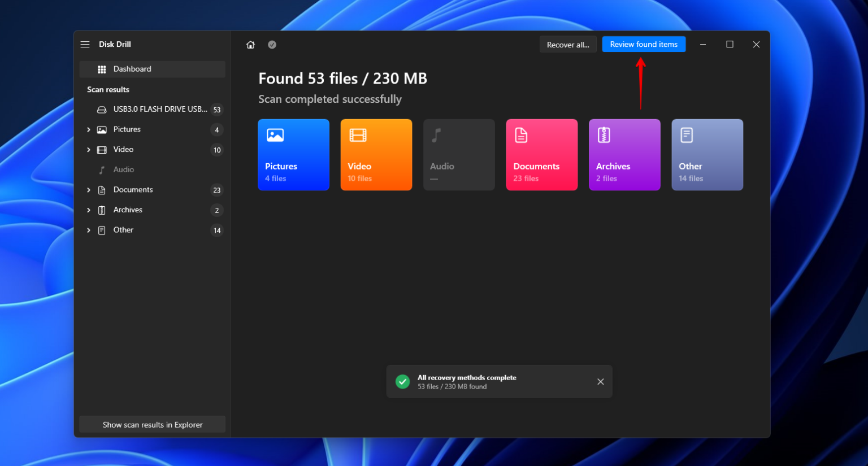Select Video under Scan results
Screen dimensions: 868x466
(122, 149)
